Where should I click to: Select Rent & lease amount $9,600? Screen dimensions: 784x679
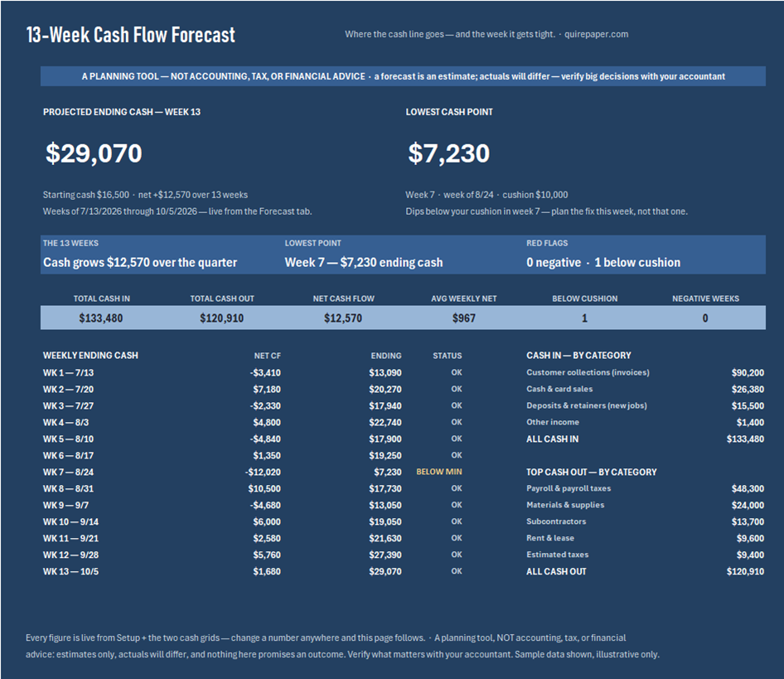pyautogui.click(x=750, y=538)
